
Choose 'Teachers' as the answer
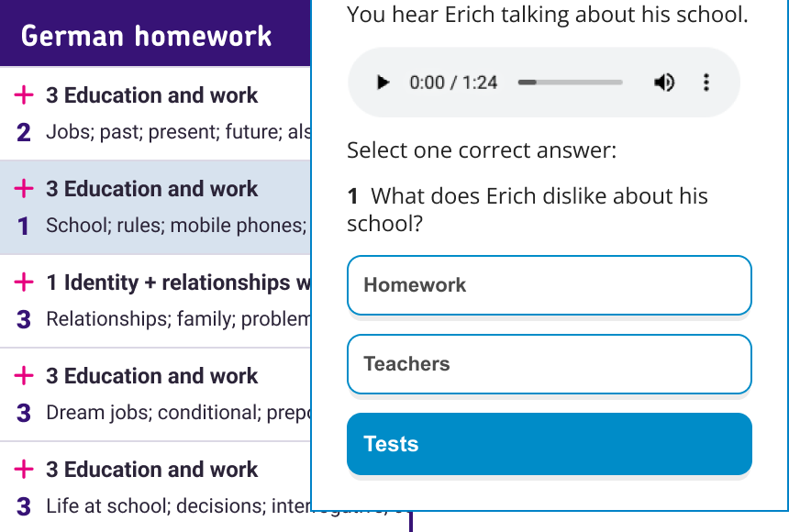click(x=549, y=364)
